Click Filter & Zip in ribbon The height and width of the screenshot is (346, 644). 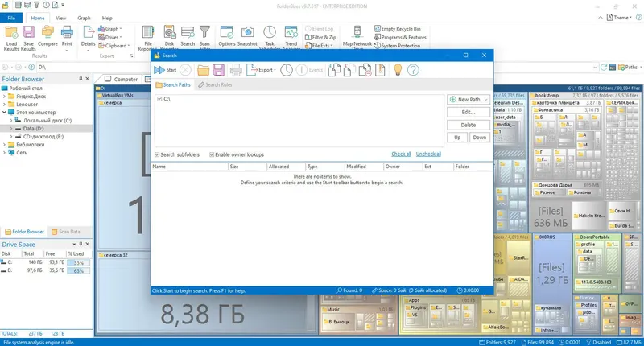pyautogui.click(x=320, y=37)
